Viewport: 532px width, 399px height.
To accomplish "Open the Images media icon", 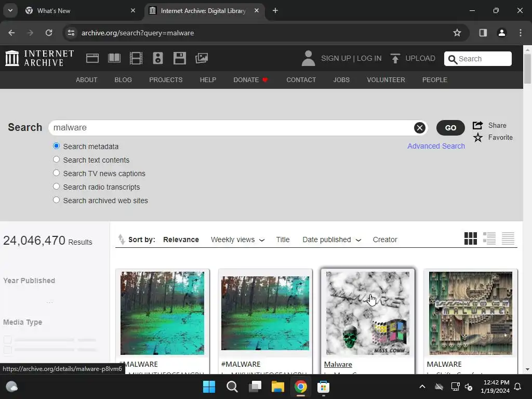I will tap(202, 58).
